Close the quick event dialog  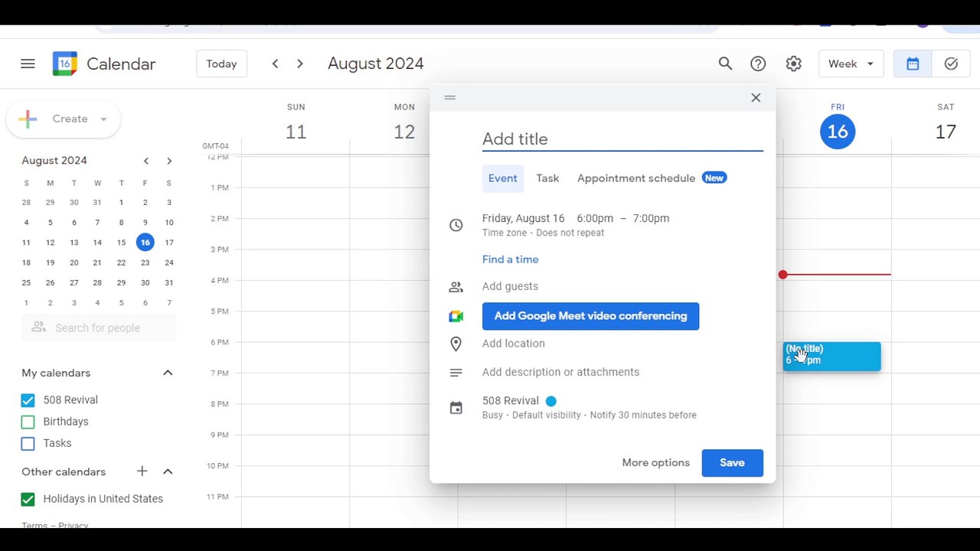pyautogui.click(x=756, y=97)
